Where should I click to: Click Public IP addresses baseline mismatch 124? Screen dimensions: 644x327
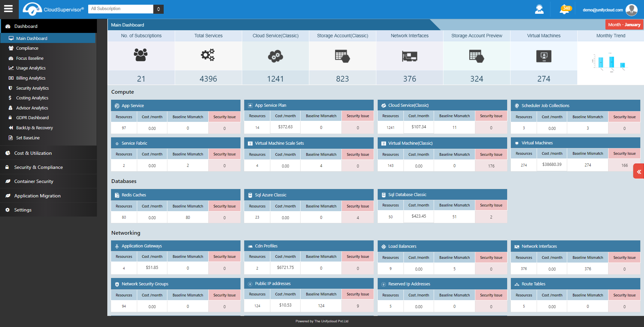(x=321, y=306)
